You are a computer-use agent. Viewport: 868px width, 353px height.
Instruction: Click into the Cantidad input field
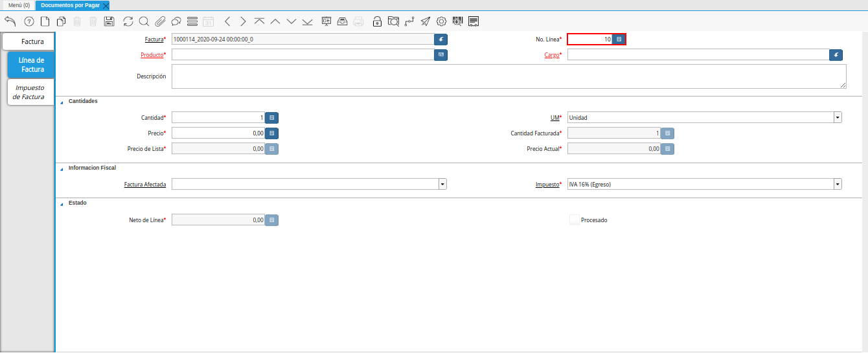(x=218, y=118)
